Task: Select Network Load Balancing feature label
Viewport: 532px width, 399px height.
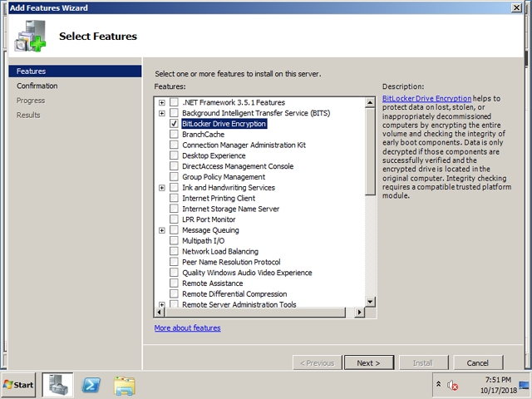Action: 220,251
